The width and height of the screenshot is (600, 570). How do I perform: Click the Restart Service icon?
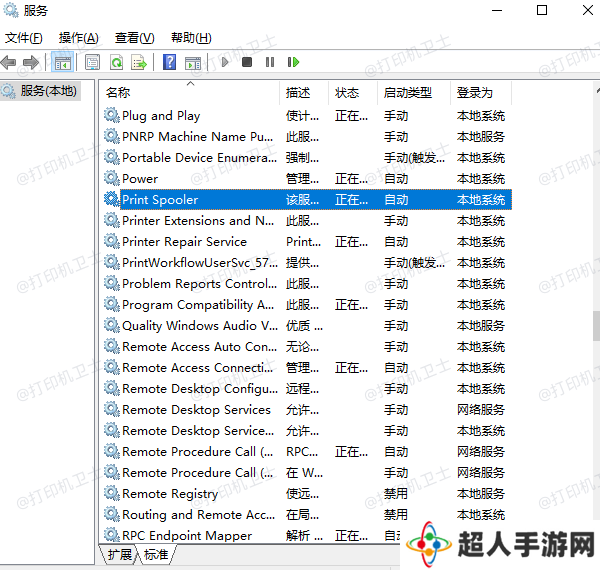(x=293, y=62)
